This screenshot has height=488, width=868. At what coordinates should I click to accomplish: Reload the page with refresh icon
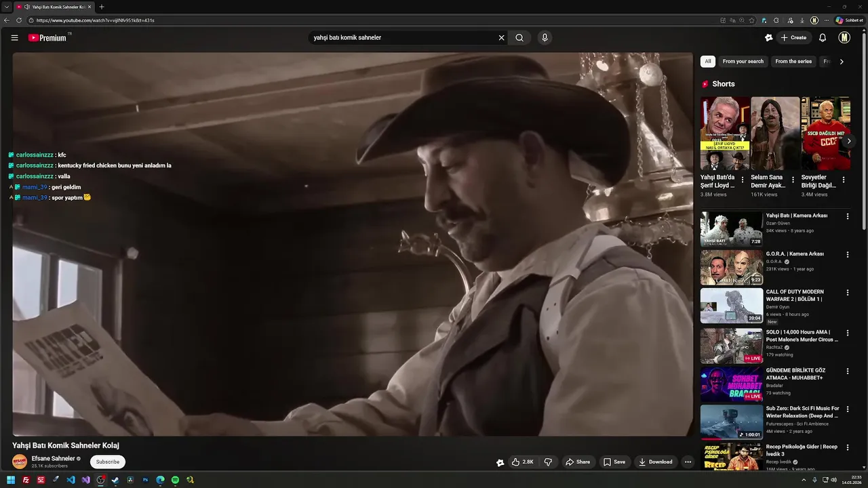(19, 20)
